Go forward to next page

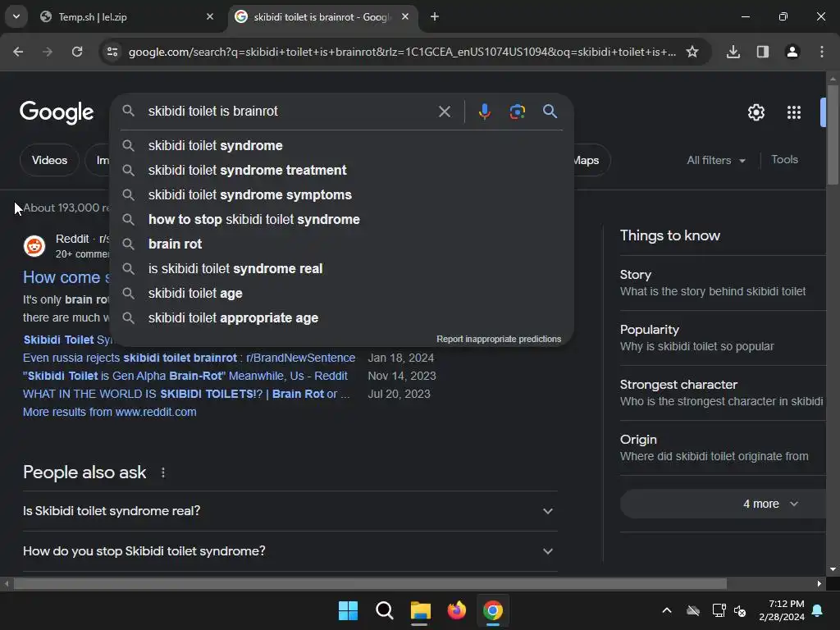[x=48, y=52]
